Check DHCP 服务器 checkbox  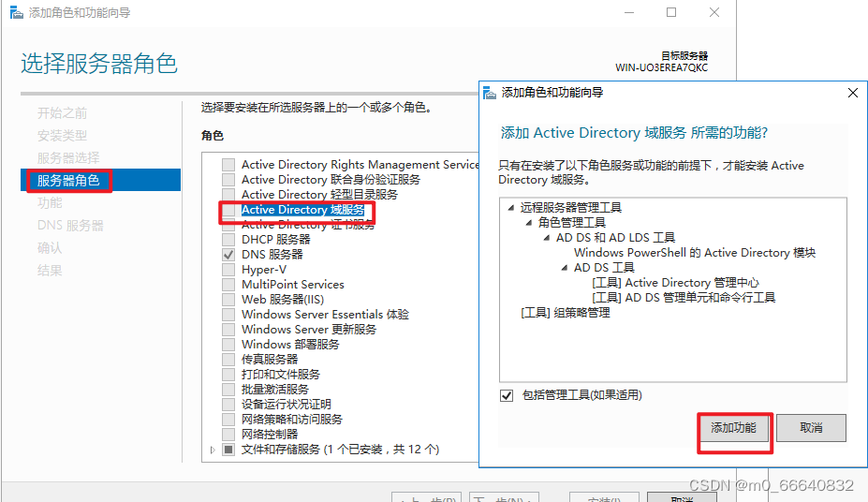tap(228, 240)
